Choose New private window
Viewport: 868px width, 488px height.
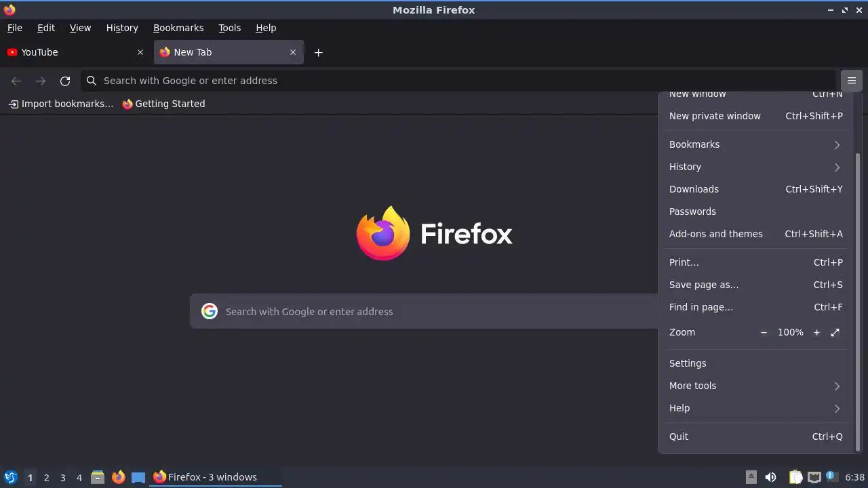tap(755, 116)
